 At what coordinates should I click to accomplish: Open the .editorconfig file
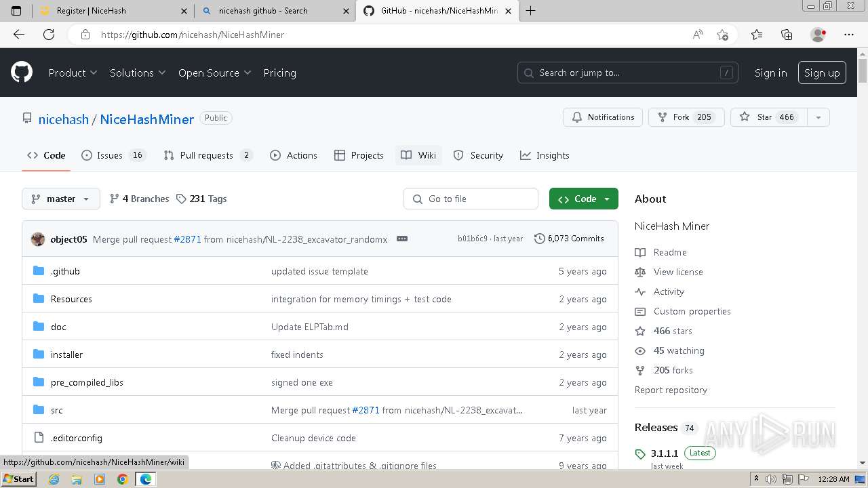[77, 438]
